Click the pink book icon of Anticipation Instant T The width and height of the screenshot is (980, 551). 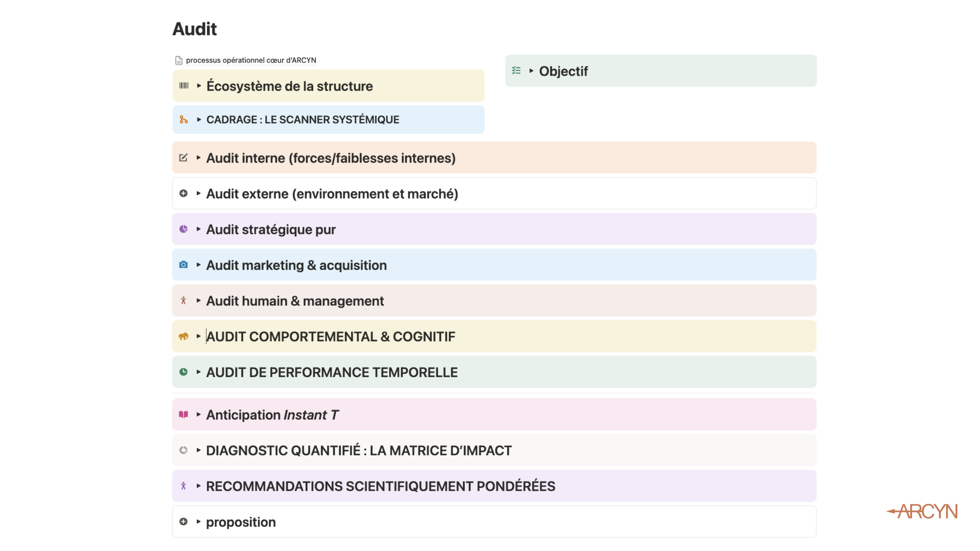click(x=184, y=415)
